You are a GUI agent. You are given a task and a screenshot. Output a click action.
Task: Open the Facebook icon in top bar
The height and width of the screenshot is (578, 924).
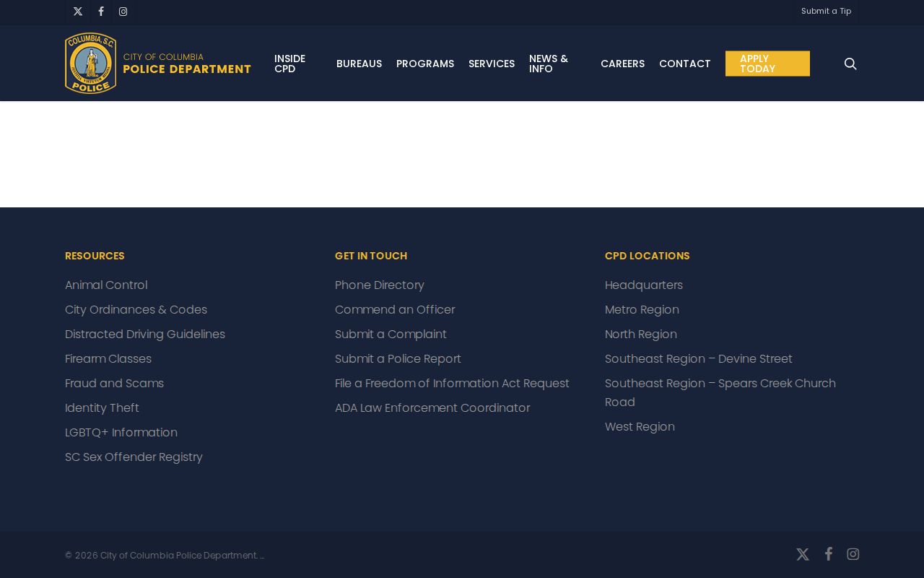[x=101, y=12]
